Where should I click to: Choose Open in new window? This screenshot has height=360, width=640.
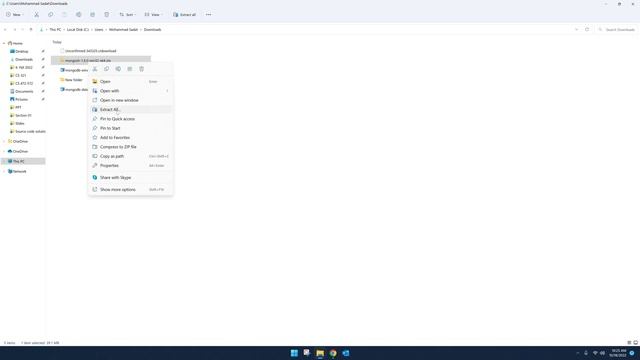[x=131, y=100]
